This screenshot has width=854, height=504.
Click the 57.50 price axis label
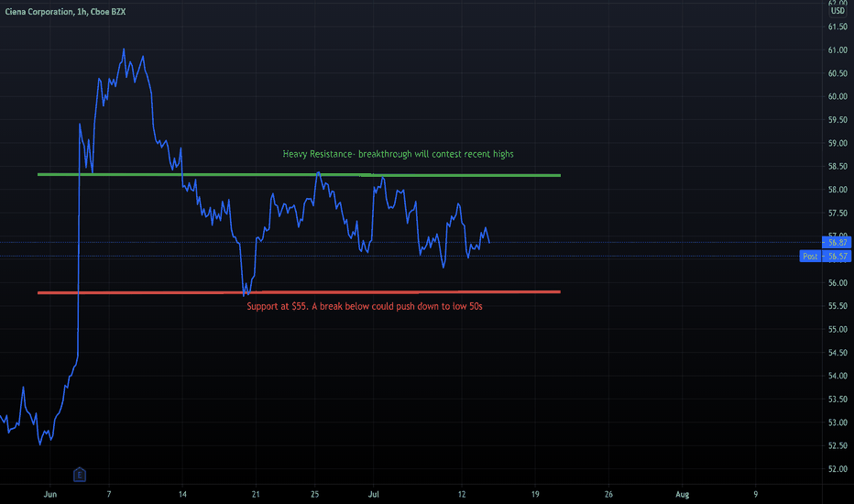pyautogui.click(x=838, y=213)
